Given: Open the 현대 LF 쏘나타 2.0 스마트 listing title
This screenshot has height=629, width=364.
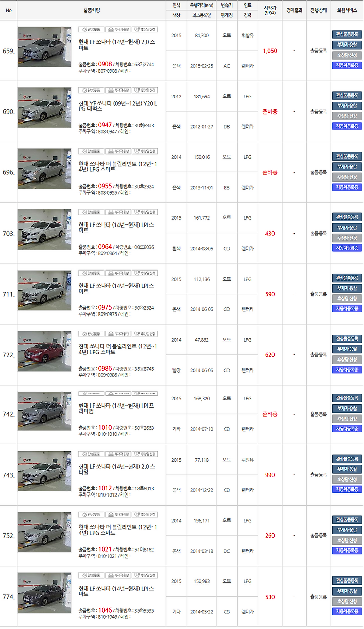Looking at the screenshot, I should click(117, 44).
